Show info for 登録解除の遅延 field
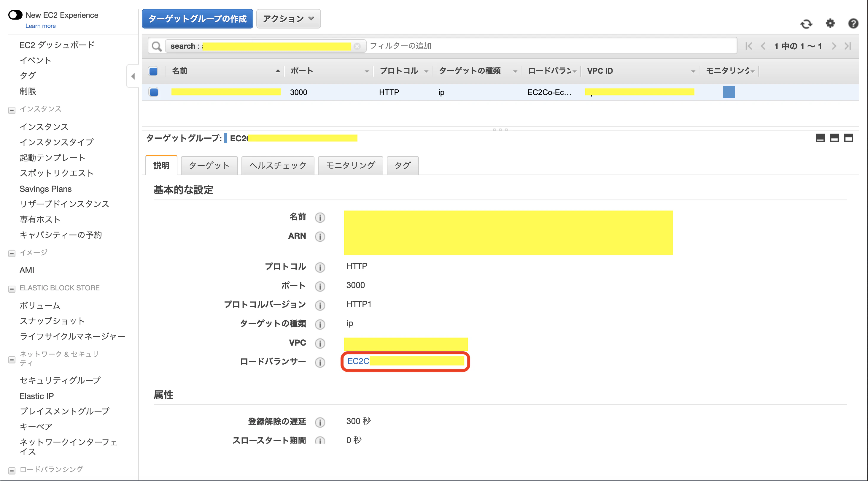The height and width of the screenshot is (481, 868). pos(320,422)
